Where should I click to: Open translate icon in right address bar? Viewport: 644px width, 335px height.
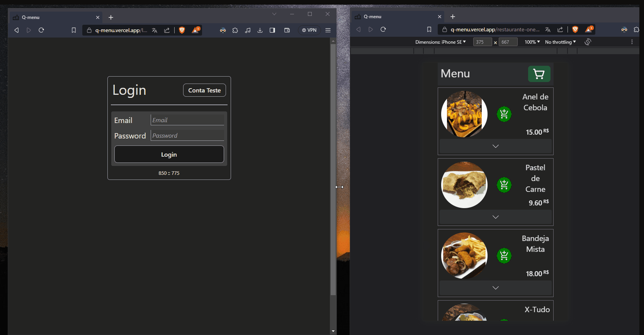click(x=548, y=29)
